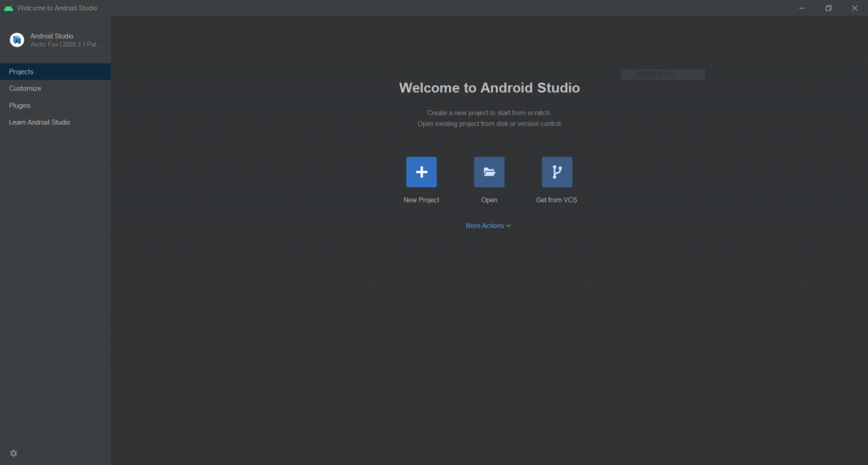Switch to the Customize tab
This screenshot has height=465, width=868.
pyautogui.click(x=55, y=88)
